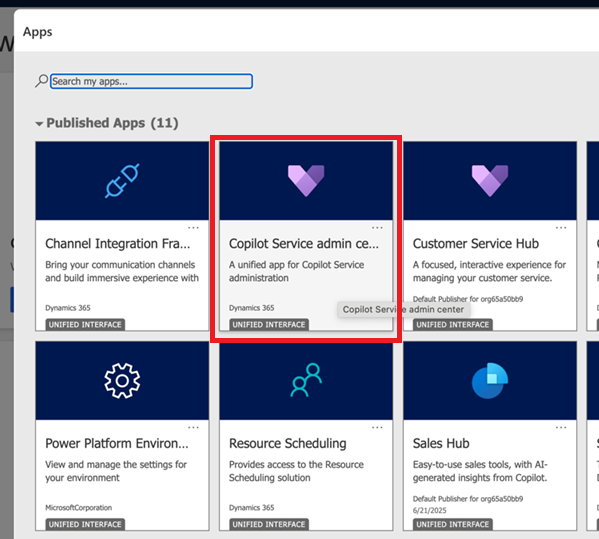Click Unified Interface badge on Resource Scheduling

click(x=269, y=524)
